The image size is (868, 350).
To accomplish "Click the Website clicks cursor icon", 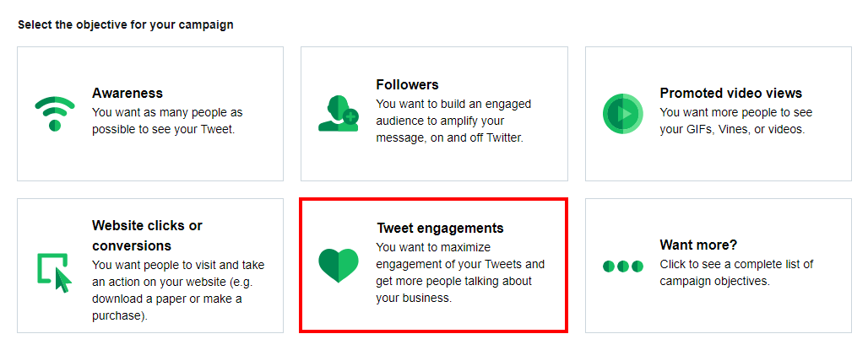I will tap(54, 272).
